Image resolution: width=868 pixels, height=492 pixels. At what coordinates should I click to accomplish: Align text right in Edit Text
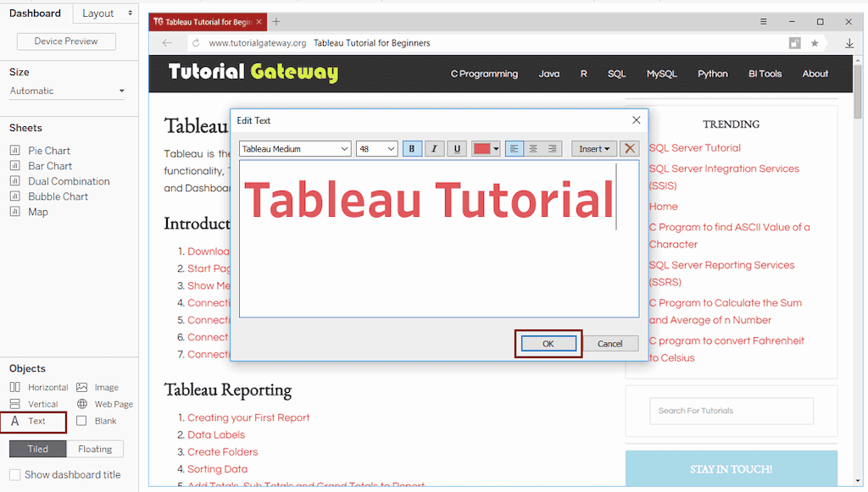[553, 149]
